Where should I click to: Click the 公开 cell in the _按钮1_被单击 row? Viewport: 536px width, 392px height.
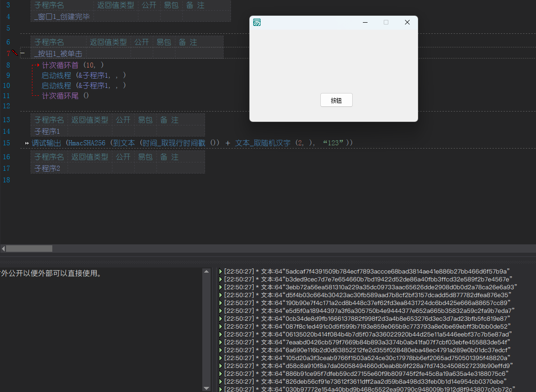141,54
